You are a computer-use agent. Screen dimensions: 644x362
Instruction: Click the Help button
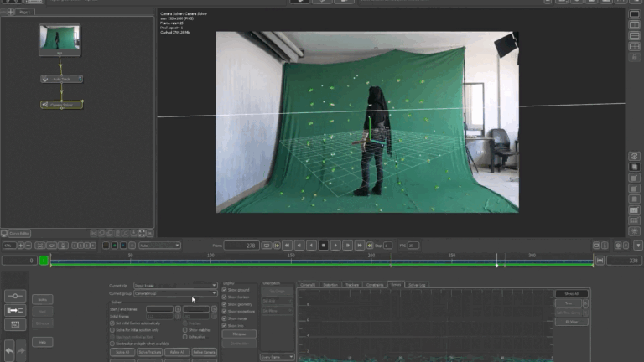tap(42, 342)
